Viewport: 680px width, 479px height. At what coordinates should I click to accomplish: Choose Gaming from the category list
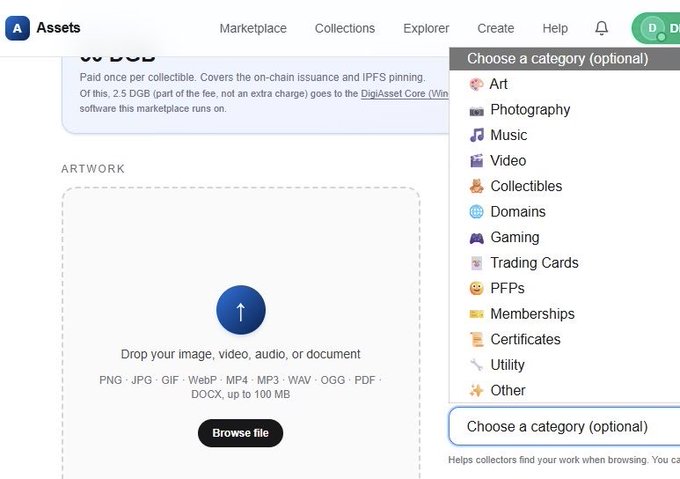[x=565, y=238]
